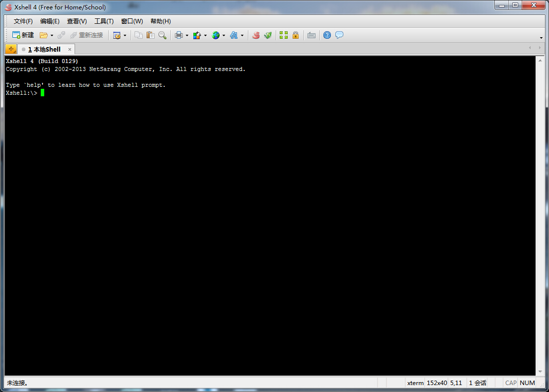
Task: Select the session manager dialog icon
Action: (117, 35)
